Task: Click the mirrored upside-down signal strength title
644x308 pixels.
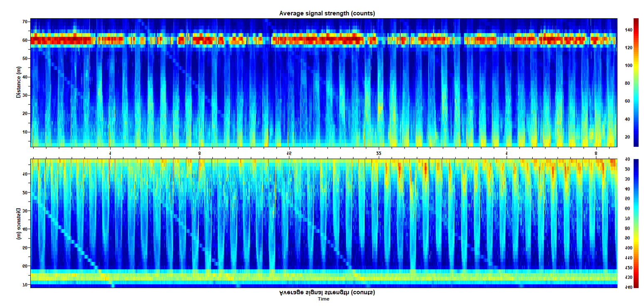Action: (327, 292)
